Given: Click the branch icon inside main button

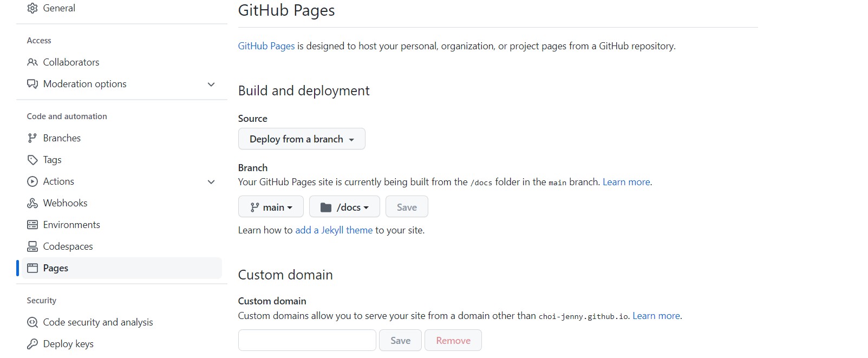Looking at the screenshot, I should (254, 207).
